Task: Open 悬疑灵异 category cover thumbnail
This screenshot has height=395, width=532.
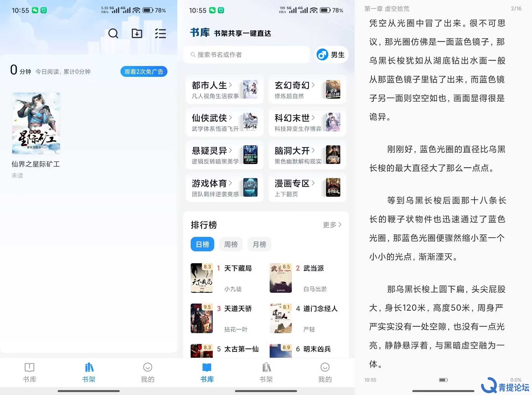Action: (x=250, y=155)
